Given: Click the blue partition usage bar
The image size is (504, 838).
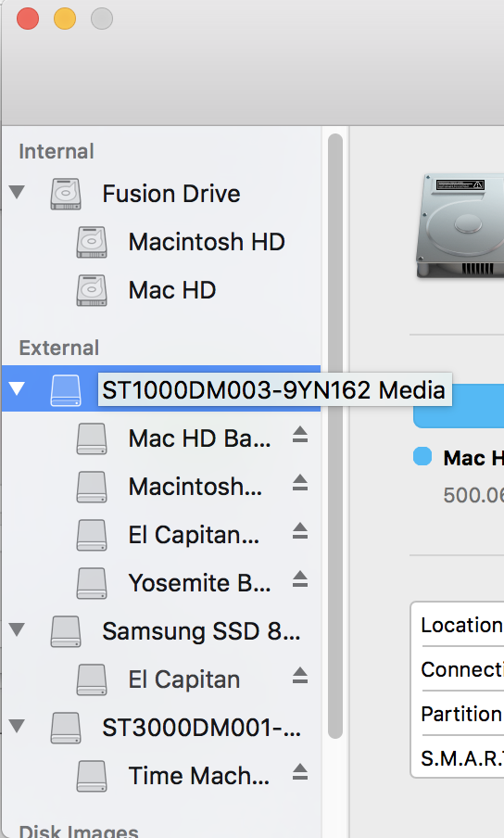Looking at the screenshot, I should tap(459, 406).
